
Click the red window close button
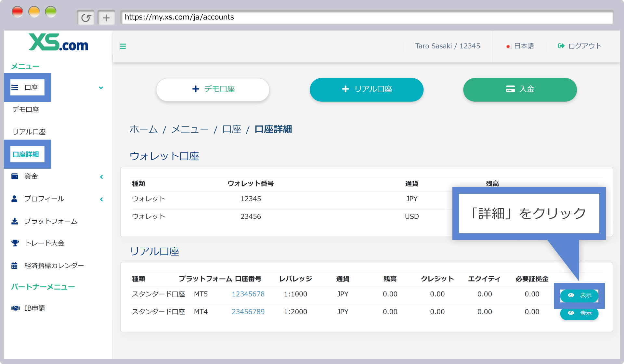(x=17, y=12)
